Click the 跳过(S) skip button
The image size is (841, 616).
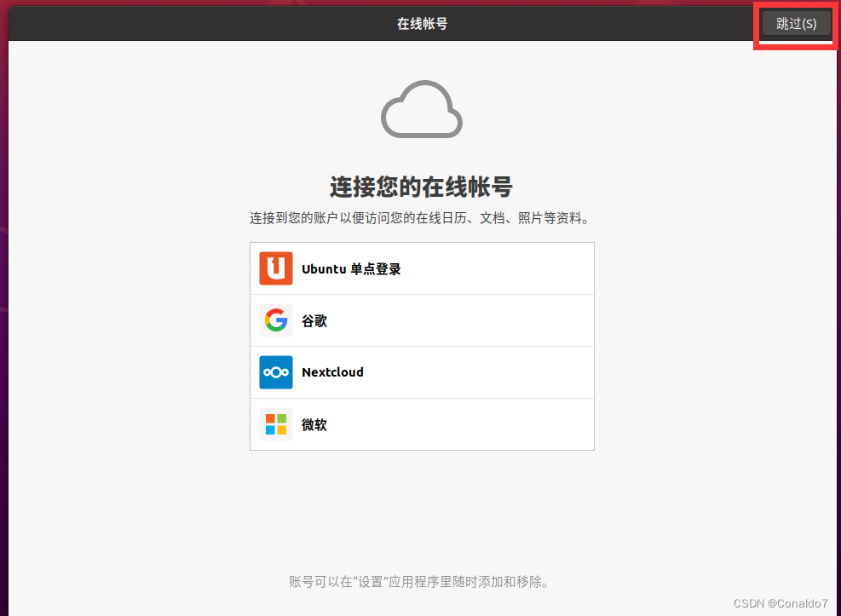[x=796, y=24]
